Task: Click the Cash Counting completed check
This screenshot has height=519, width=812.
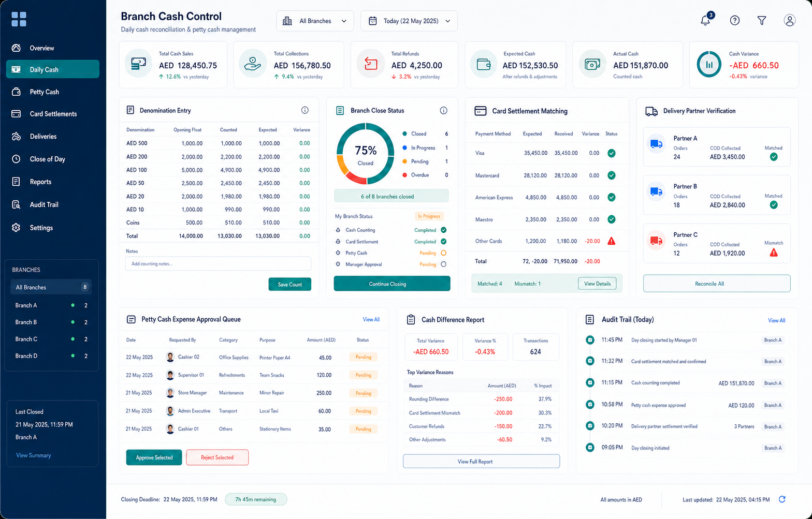Action: 444,230
